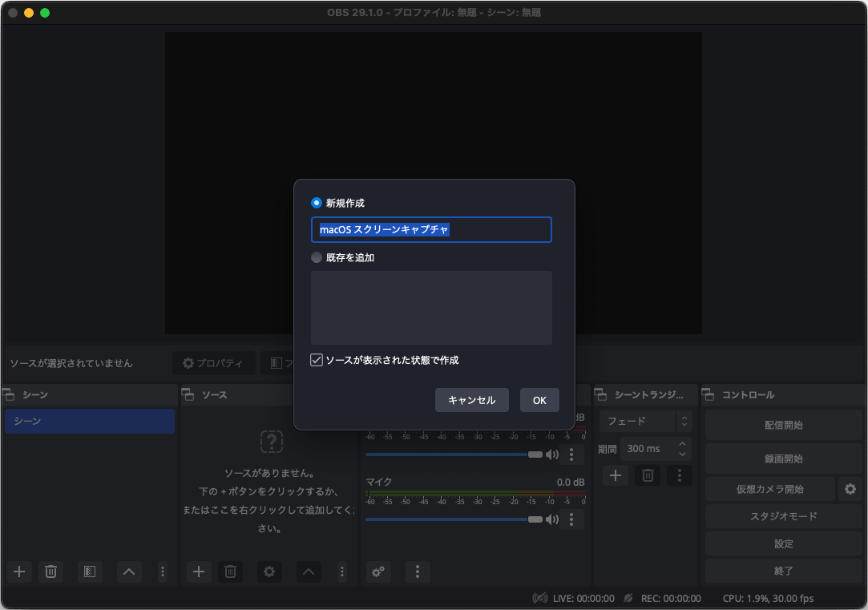The height and width of the screenshot is (610, 868).
Task: Add a source with plus icon
Action: click(199, 572)
